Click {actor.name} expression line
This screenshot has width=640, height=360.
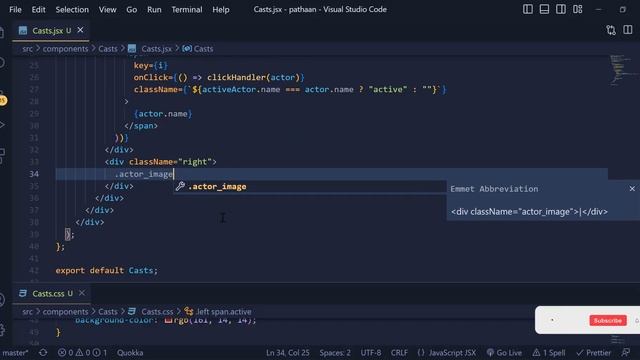point(163,113)
